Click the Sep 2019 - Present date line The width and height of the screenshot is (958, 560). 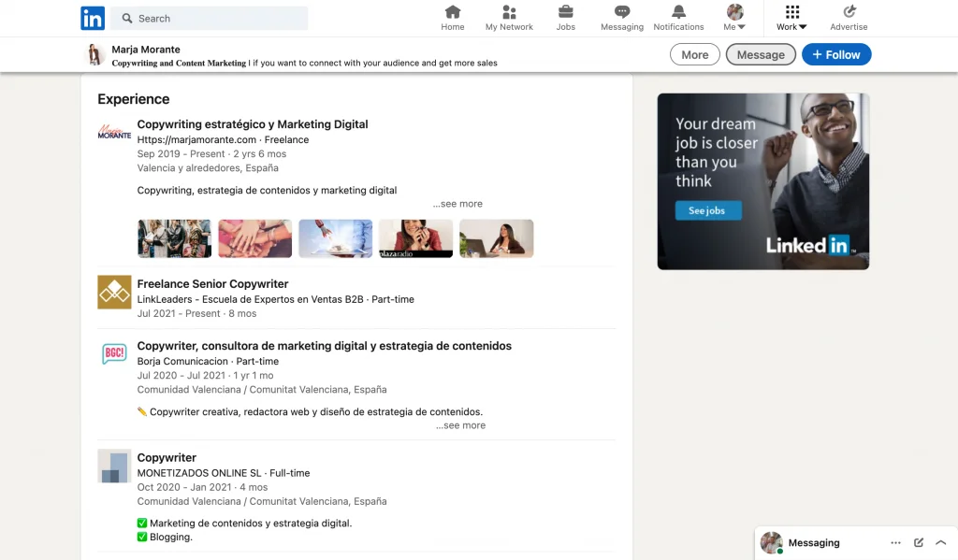211,154
